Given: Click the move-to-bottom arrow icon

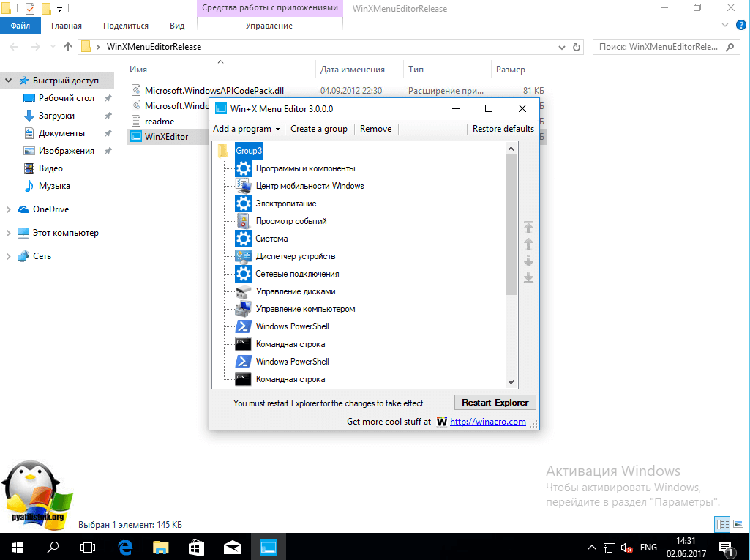Looking at the screenshot, I should (x=528, y=278).
